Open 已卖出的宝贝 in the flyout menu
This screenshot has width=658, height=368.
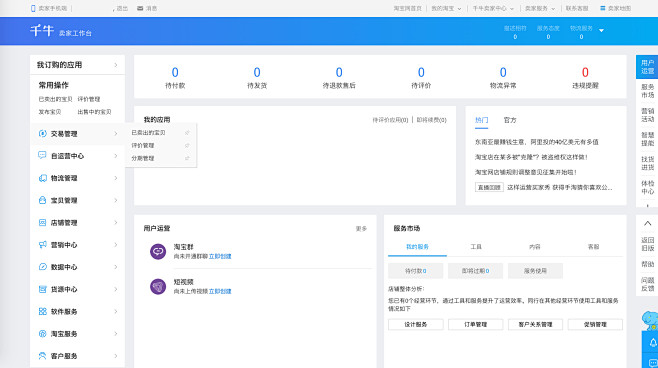point(148,133)
